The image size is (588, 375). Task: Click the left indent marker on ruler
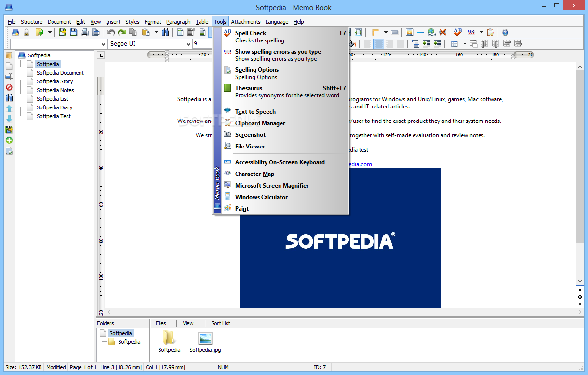point(167,55)
